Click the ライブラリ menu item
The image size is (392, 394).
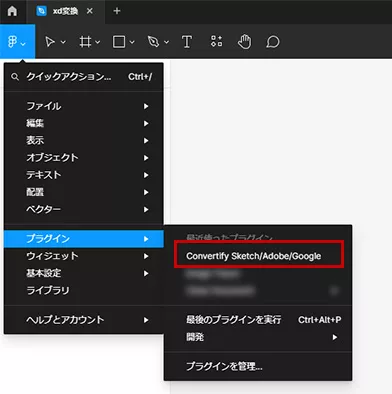(x=84, y=290)
